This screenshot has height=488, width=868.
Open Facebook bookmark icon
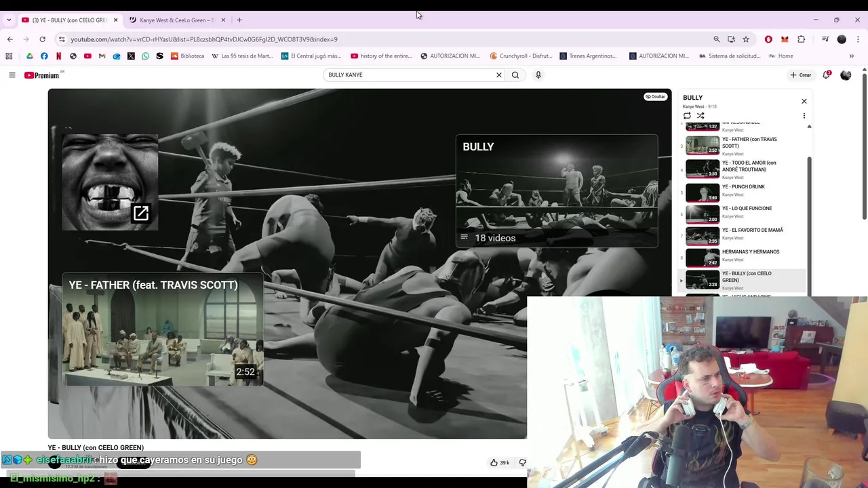click(44, 56)
